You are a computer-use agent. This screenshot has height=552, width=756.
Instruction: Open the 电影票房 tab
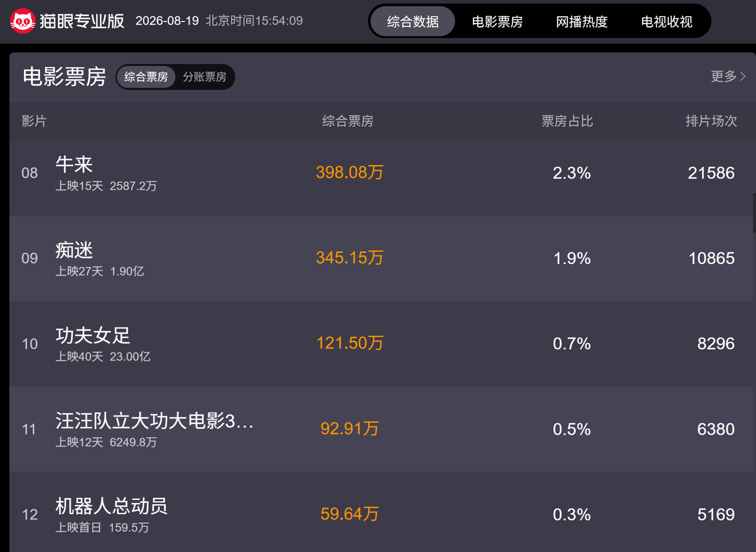tap(497, 22)
